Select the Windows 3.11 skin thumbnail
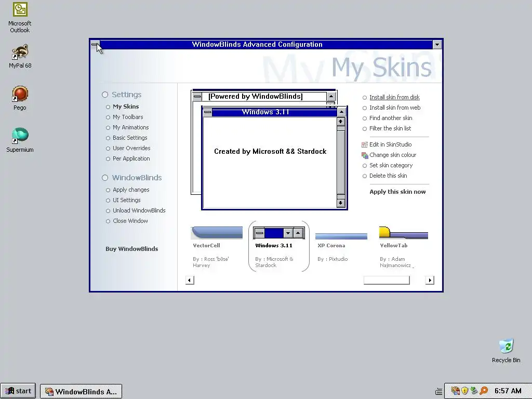 pos(279,233)
